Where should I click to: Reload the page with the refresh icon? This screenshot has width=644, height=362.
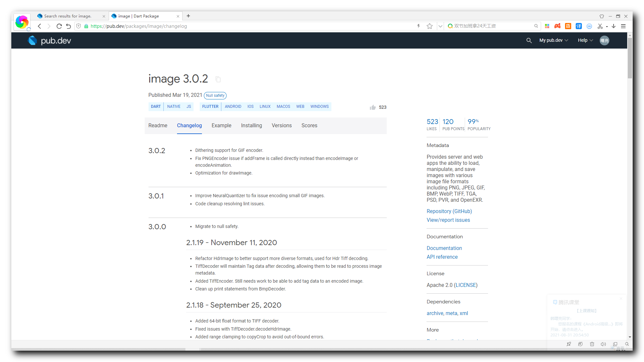click(x=59, y=26)
